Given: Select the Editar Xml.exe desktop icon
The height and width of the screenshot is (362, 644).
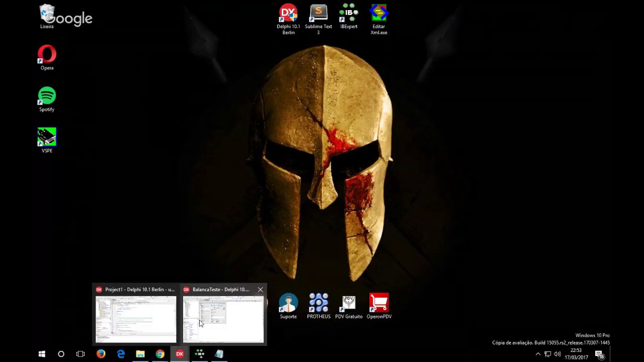Looking at the screenshot, I should (x=379, y=20).
